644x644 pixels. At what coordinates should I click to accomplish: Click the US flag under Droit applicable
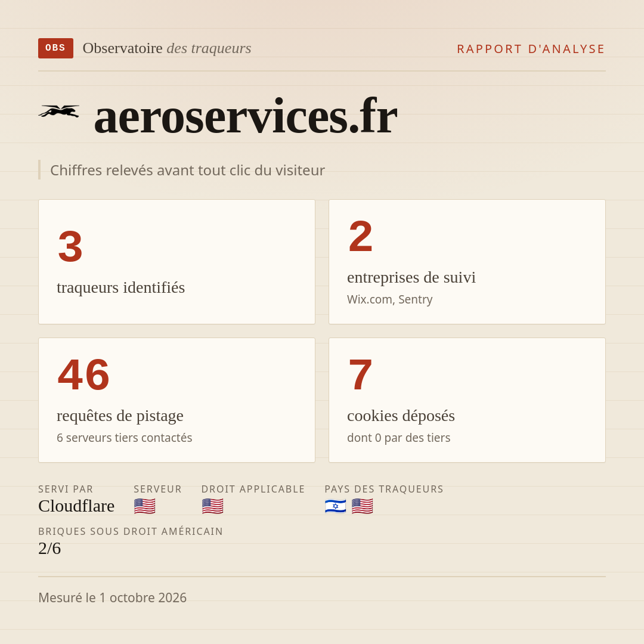(212, 506)
